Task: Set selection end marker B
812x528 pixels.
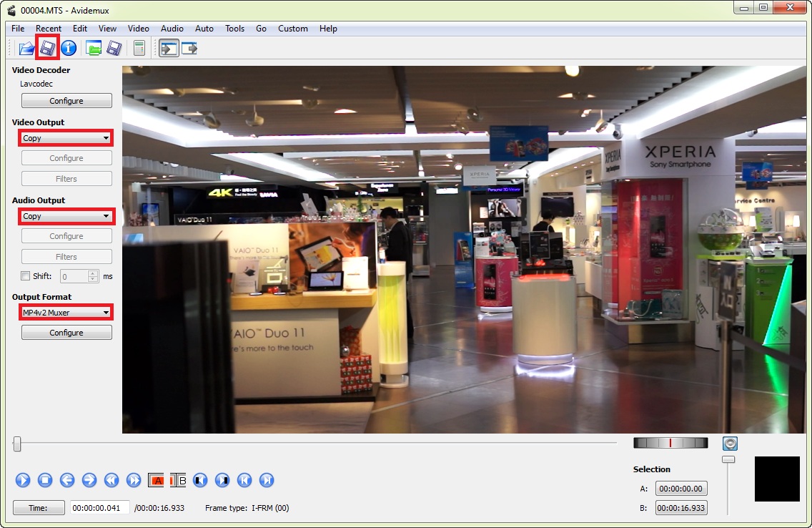Action: 178,480
